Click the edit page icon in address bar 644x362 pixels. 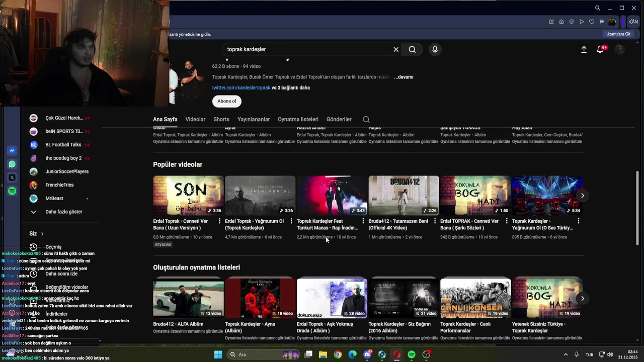(x=551, y=22)
